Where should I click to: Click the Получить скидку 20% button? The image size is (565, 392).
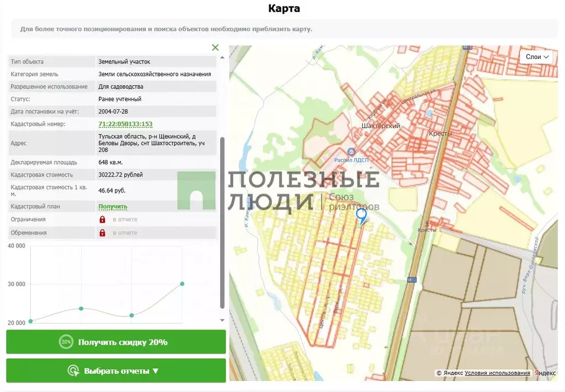tap(116, 342)
